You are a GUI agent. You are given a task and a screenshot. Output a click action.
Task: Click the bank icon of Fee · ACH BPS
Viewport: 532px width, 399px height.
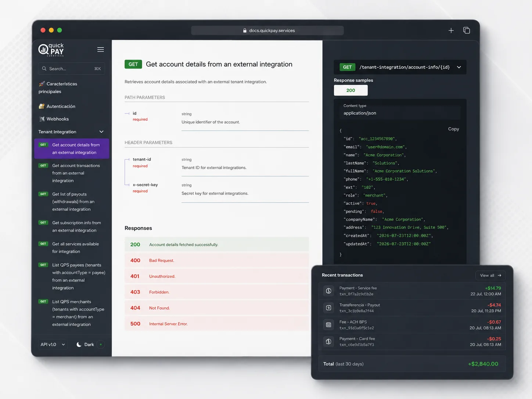pyautogui.click(x=328, y=325)
